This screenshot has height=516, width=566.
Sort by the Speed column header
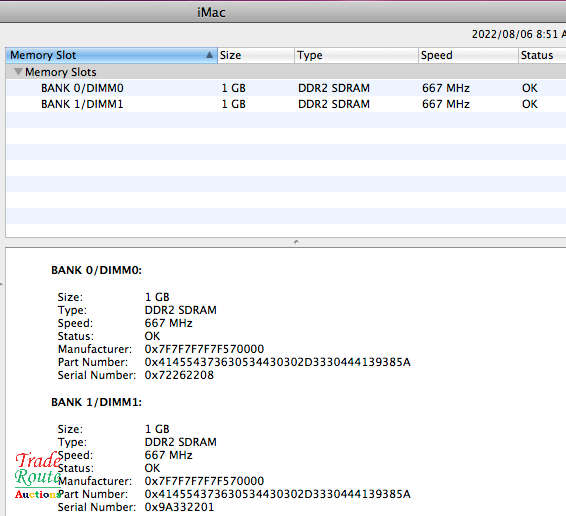tap(468, 55)
